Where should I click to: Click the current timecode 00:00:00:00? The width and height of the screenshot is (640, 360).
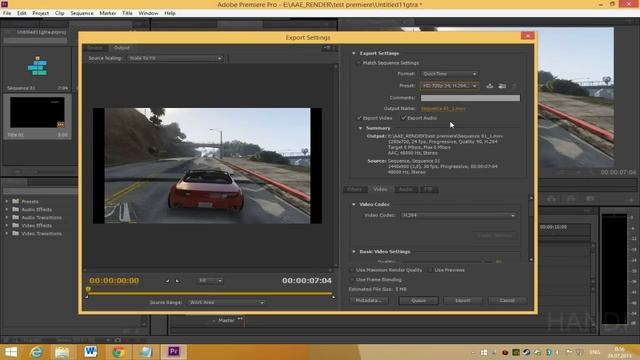pyautogui.click(x=114, y=281)
